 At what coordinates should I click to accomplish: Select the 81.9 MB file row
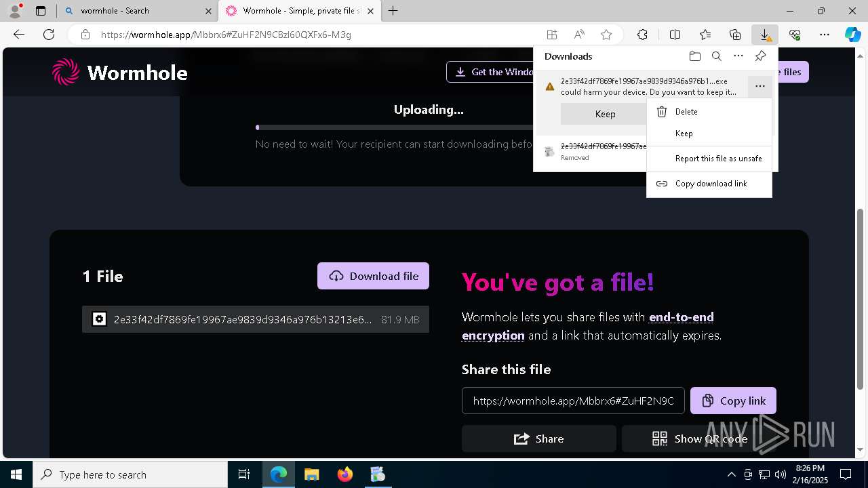[x=256, y=319]
